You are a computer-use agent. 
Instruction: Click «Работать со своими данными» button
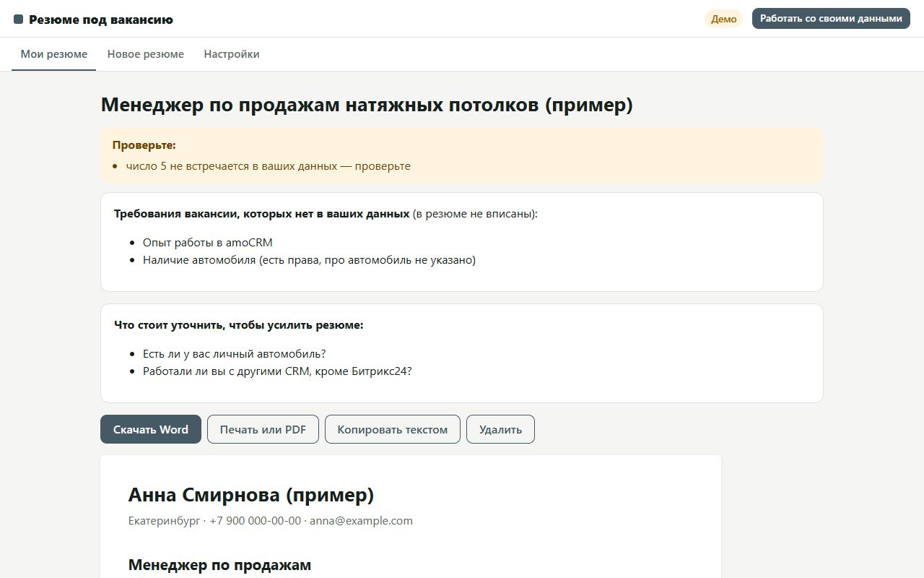(831, 19)
